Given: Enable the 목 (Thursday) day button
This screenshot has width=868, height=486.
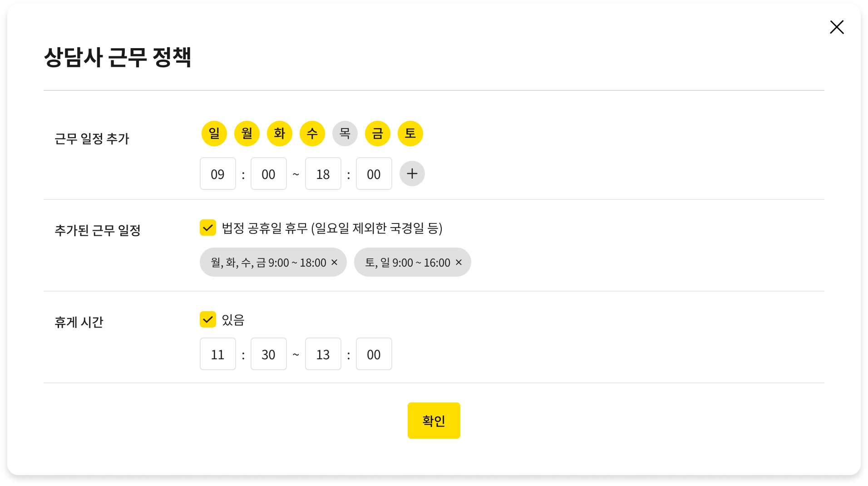Looking at the screenshot, I should (345, 134).
